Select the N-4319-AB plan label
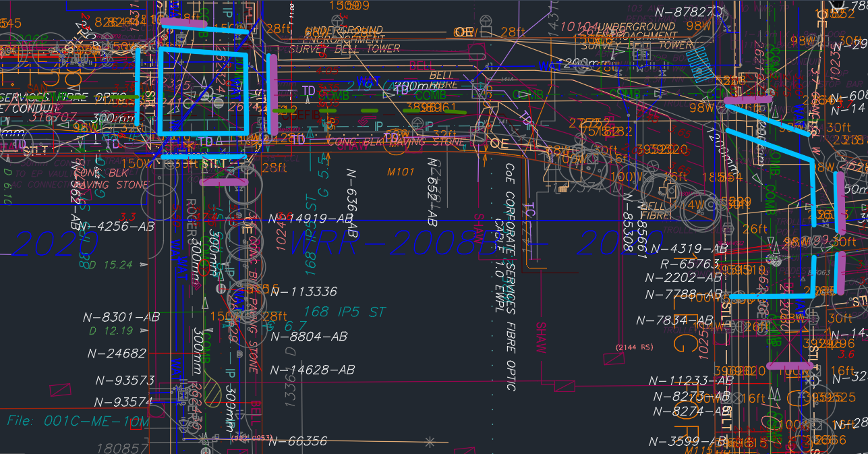The height and width of the screenshot is (454, 868). (x=689, y=249)
